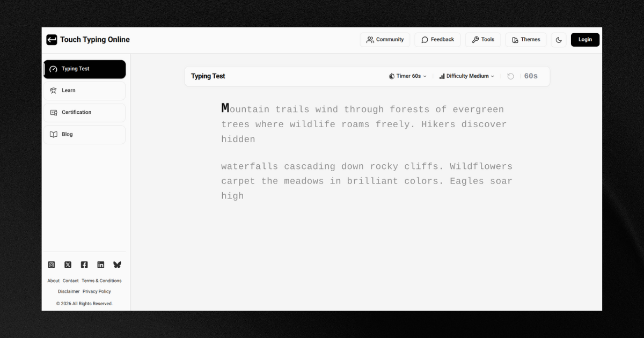The image size is (644, 338).
Task: Click the Certification badge icon
Action: (54, 112)
